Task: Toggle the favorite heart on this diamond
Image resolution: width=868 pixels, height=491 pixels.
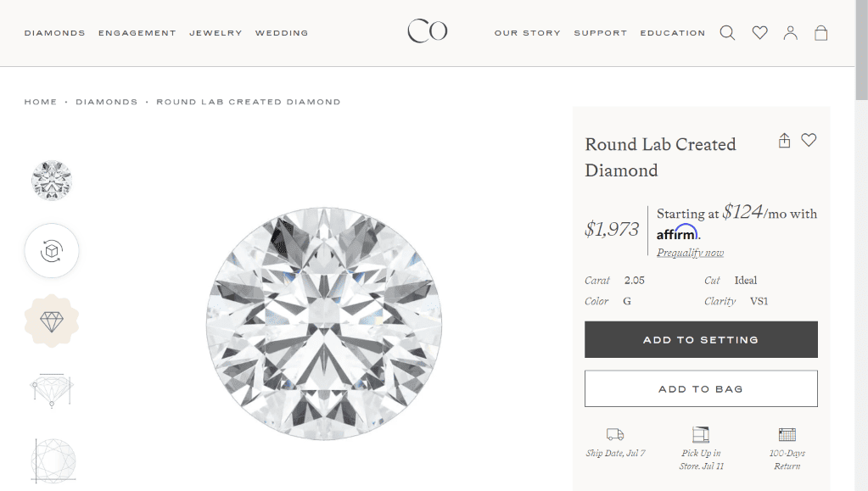Action: (809, 140)
